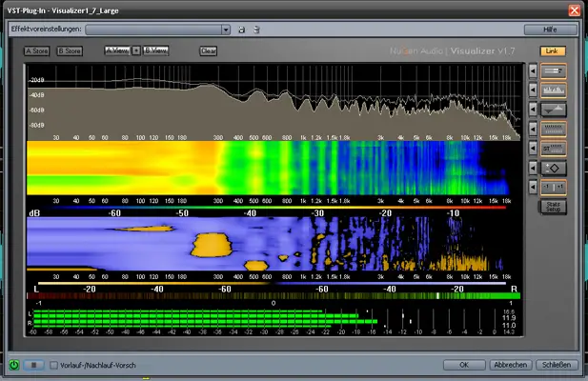Click the plus button between A and B View
The height and width of the screenshot is (381, 588).
pos(136,50)
